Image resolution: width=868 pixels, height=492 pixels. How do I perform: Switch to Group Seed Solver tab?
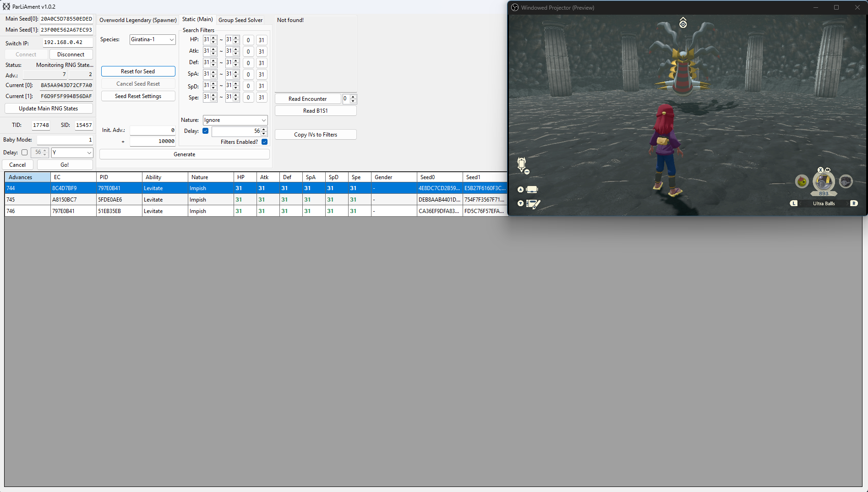240,20
